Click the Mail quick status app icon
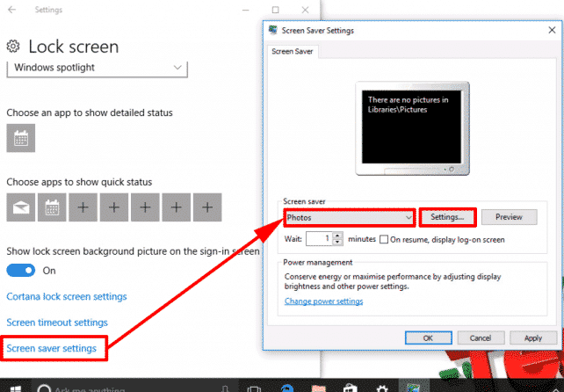Viewport: 564px width, 392px height. [21, 207]
